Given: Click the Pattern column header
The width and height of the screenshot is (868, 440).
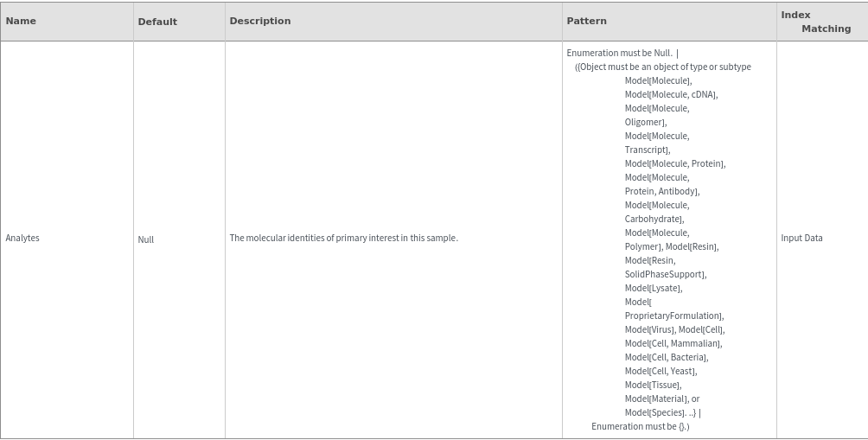Looking at the screenshot, I should click(587, 21).
